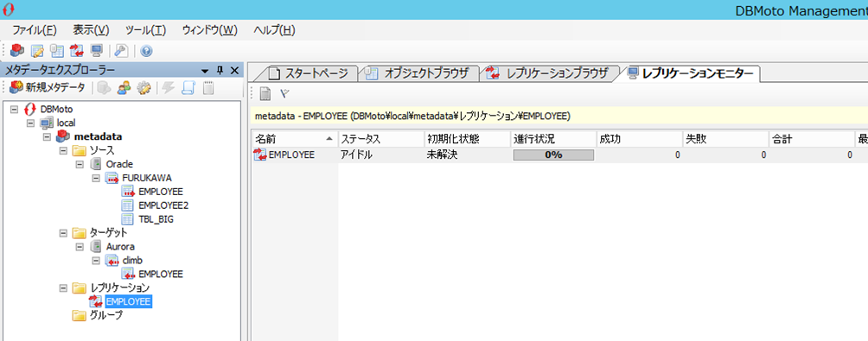Click the metadata cubes toolbar icon
This screenshot has height=341, width=868.
[17, 51]
